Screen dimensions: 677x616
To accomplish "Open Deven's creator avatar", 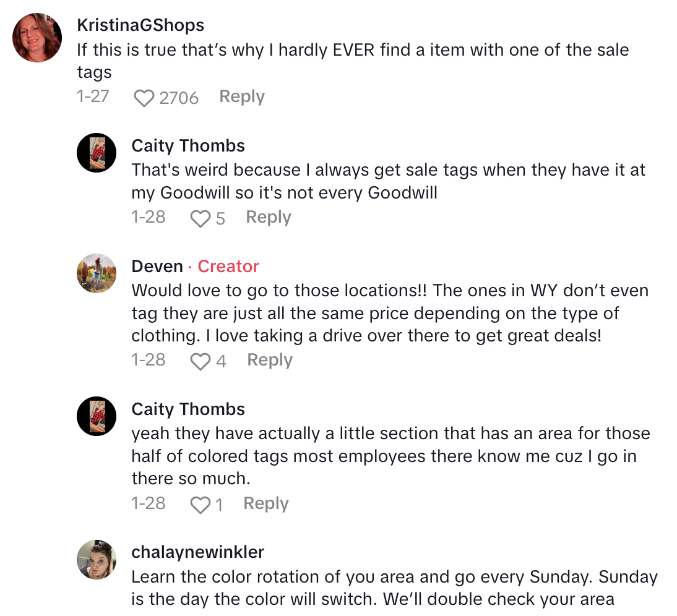I will coord(97,273).
